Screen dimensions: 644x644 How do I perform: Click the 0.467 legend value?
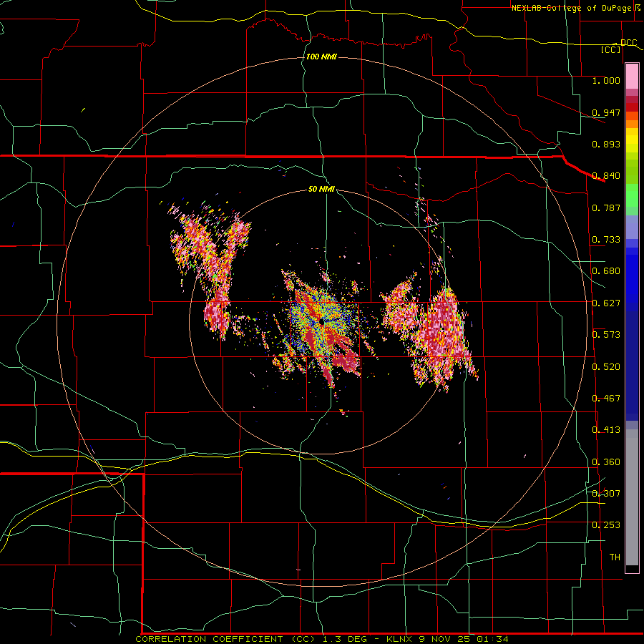pos(606,399)
